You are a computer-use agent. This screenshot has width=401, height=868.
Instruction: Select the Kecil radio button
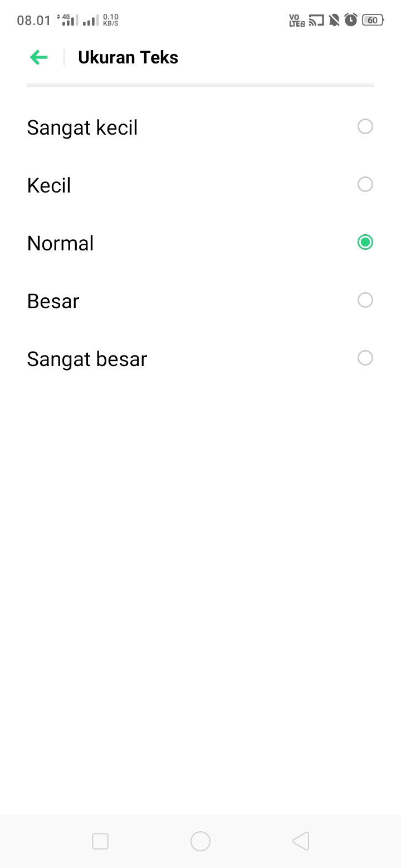365,185
